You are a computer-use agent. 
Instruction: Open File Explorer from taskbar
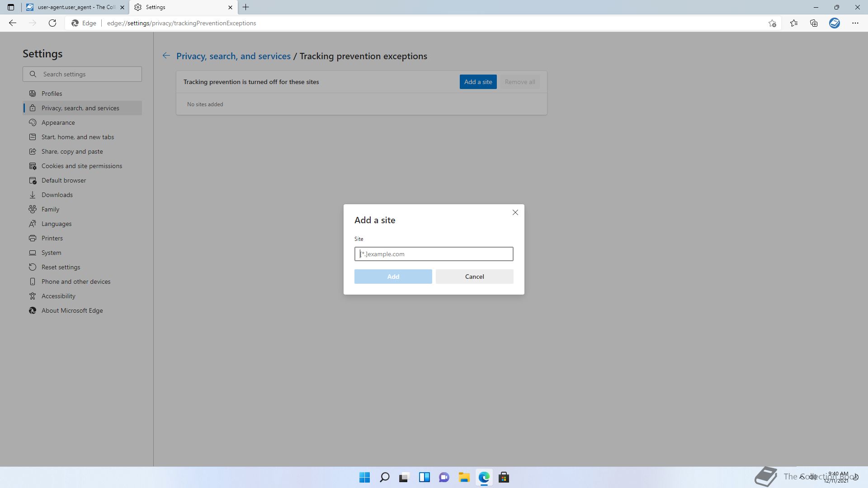[464, 477]
